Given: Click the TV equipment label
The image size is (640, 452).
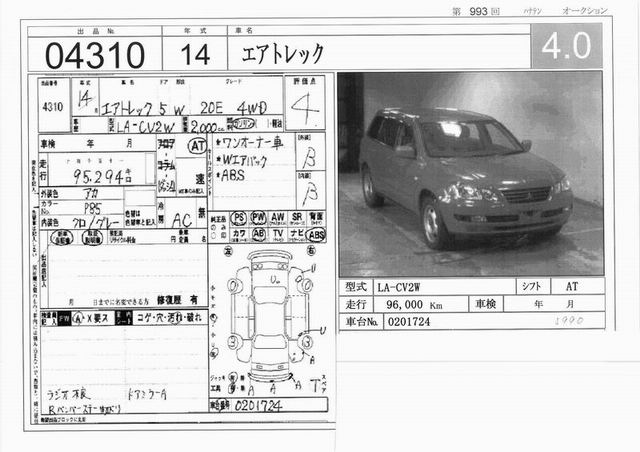Looking at the screenshot, I should point(277,233).
